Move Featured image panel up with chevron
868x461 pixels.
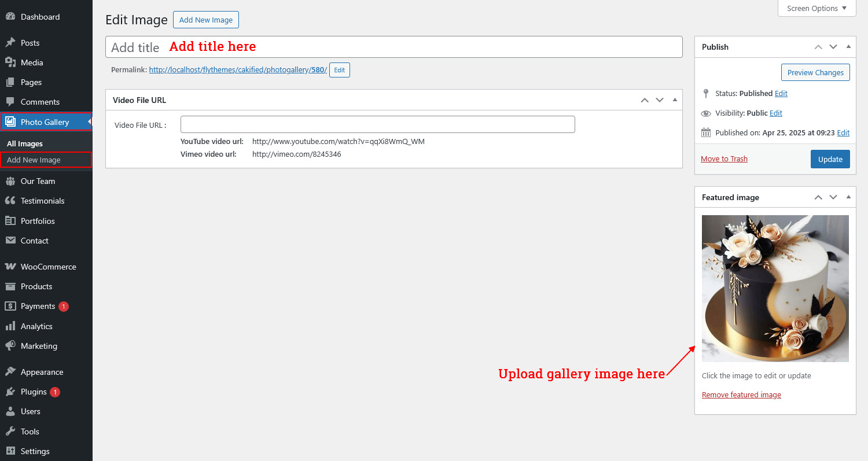[x=818, y=197]
